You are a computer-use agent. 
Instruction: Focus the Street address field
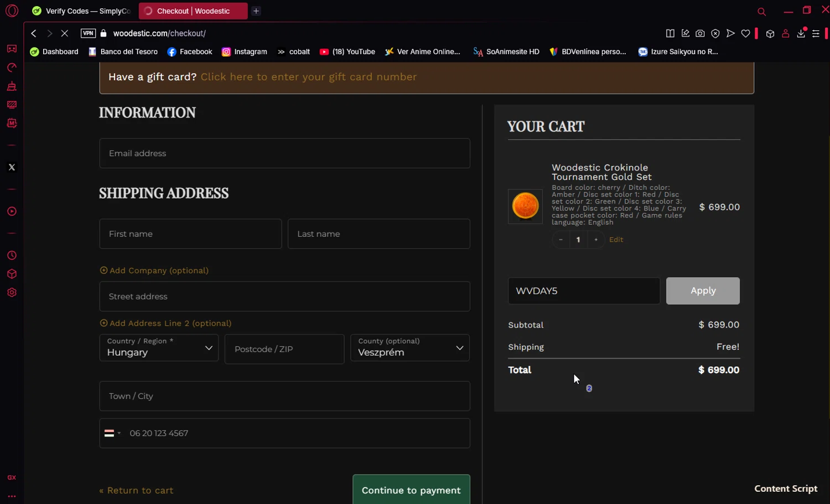coord(284,297)
